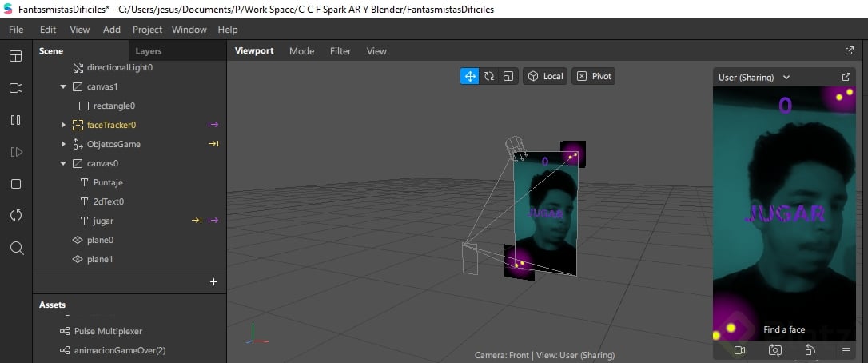Open the layout workspace icon in sidebar

pos(16,56)
